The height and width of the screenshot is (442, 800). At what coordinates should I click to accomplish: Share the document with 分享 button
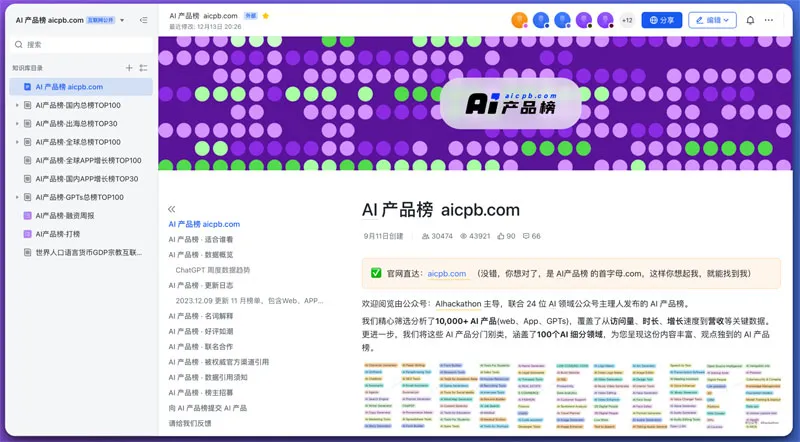662,20
